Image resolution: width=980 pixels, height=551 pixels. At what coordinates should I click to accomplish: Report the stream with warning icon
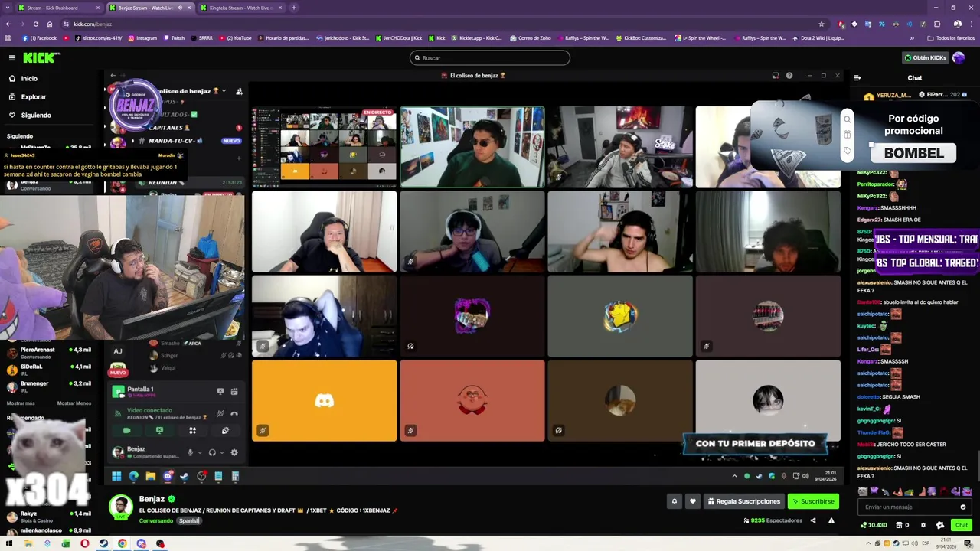[831, 520]
